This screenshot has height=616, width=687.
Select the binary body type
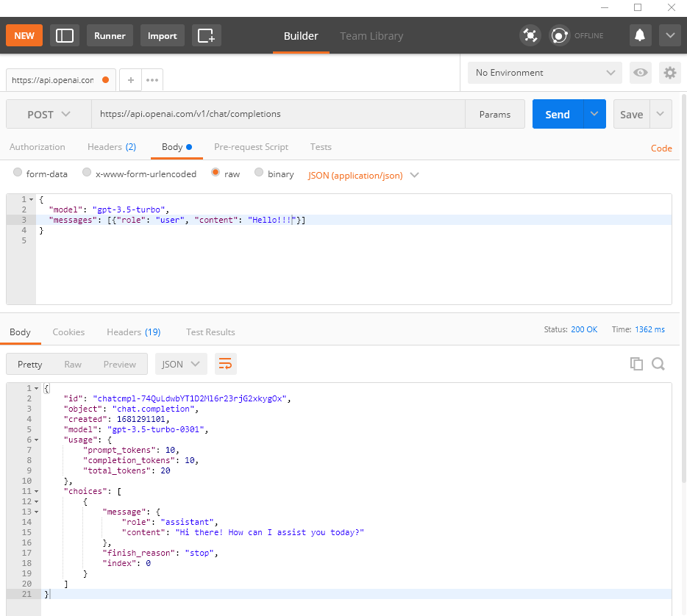coord(259,172)
